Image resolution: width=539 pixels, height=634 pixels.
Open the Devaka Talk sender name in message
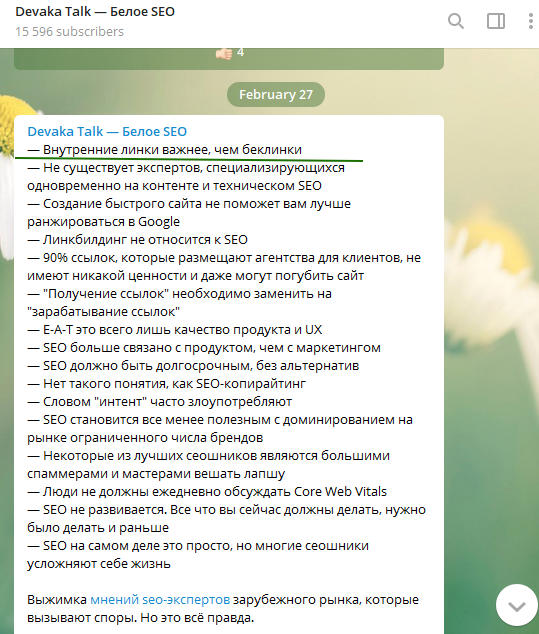pos(107,131)
